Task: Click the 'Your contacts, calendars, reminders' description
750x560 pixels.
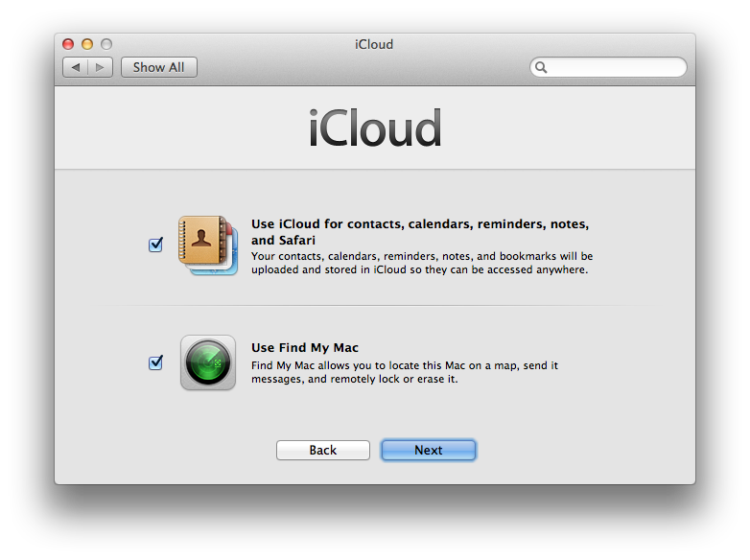Action: pos(422,263)
